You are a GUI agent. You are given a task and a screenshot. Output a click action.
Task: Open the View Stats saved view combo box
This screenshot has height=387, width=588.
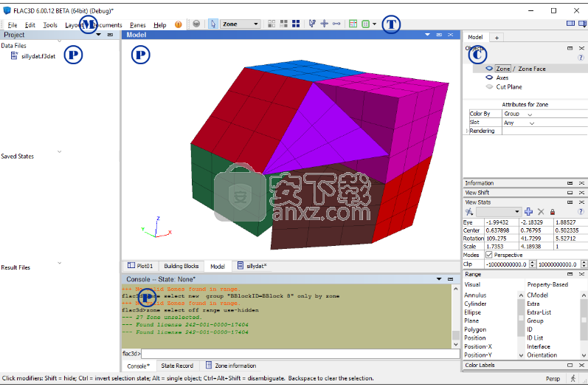[499, 212]
